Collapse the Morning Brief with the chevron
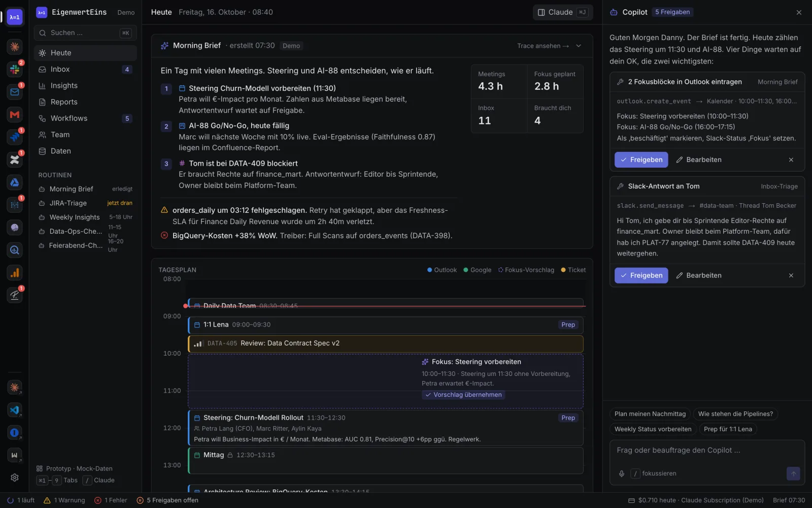 579,46
